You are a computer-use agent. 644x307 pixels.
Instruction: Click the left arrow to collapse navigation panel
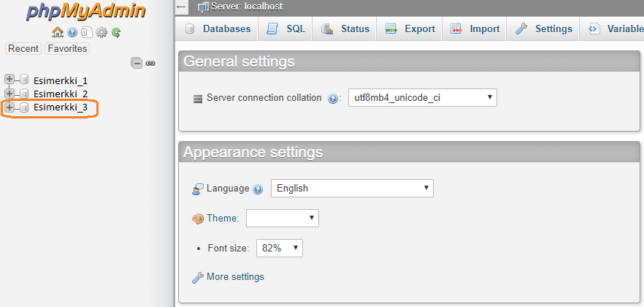tap(182, 7)
